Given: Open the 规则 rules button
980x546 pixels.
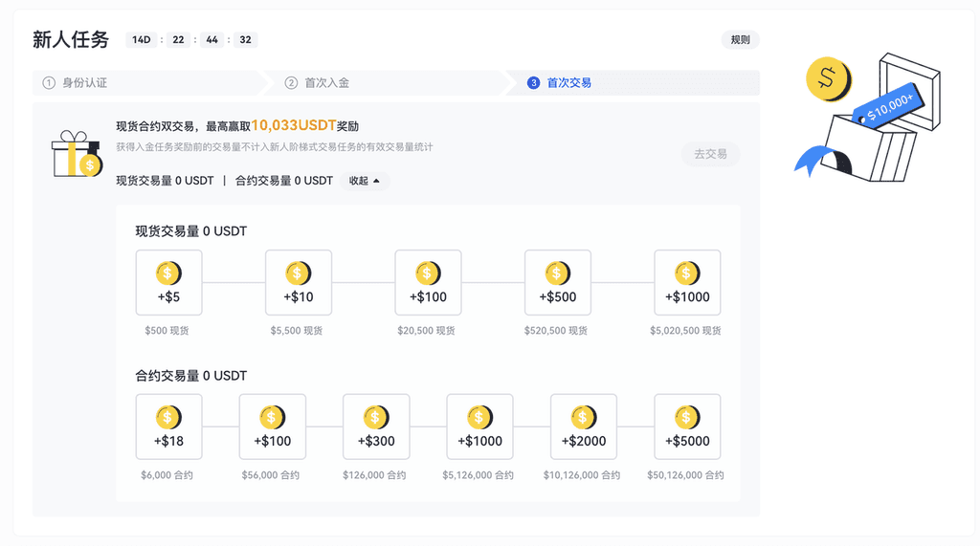Looking at the screenshot, I should click(x=740, y=40).
